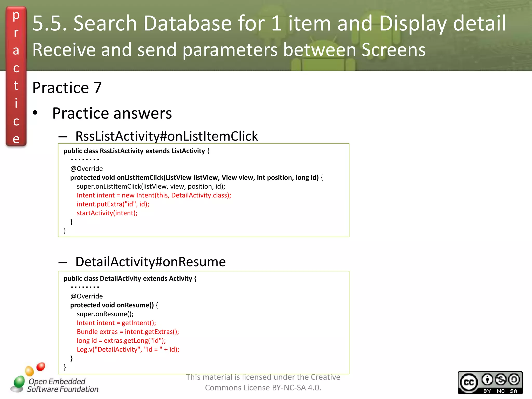Click the 'DetailActivity#onResume' subheading
532x399 pixels.
pos(150,262)
